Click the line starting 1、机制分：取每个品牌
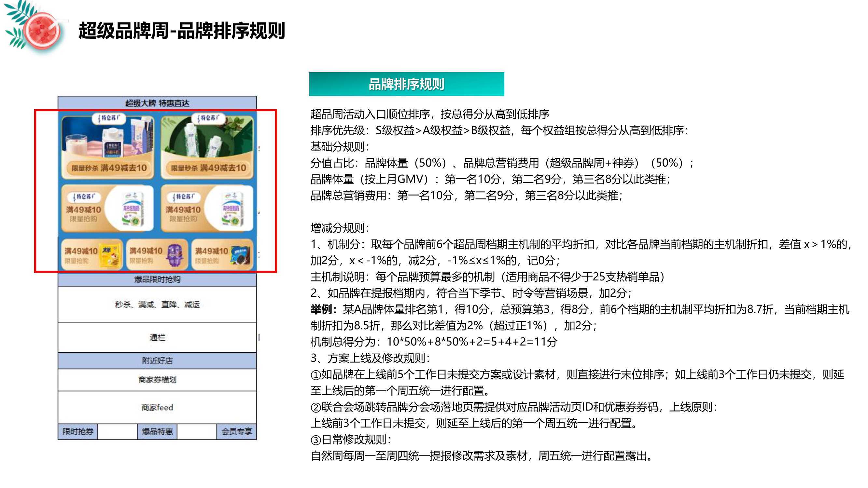This screenshot has height=488, width=868. (581, 244)
